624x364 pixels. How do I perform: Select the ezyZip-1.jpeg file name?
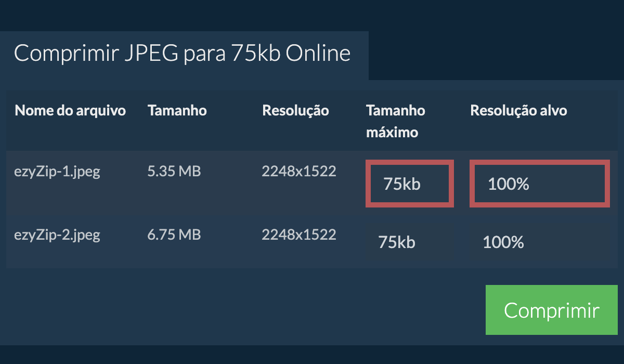(x=57, y=172)
